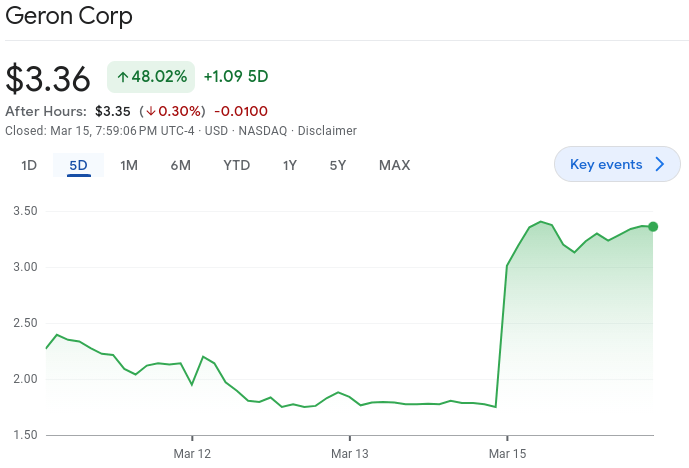Show the YTD price chart
This screenshot has width=689, height=468.
pyautogui.click(x=236, y=165)
